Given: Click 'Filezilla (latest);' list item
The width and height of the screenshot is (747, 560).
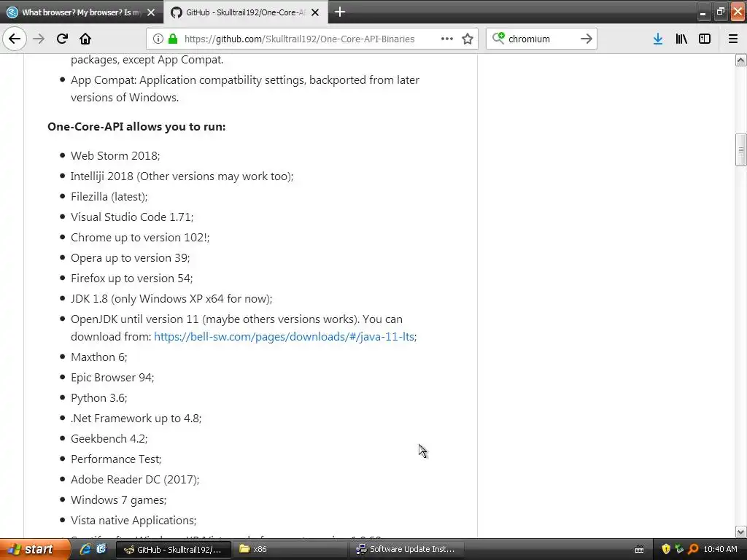Looking at the screenshot, I should [x=109, y=197].
